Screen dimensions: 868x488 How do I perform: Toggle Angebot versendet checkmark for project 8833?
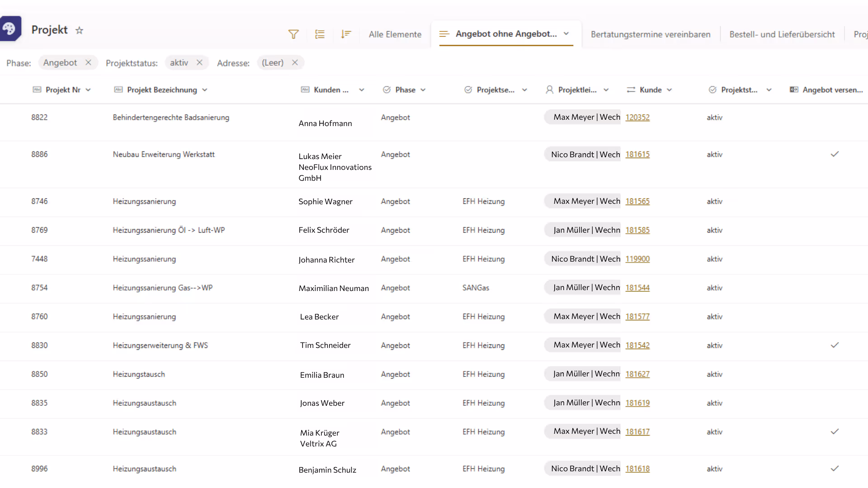tap(835, 432)
